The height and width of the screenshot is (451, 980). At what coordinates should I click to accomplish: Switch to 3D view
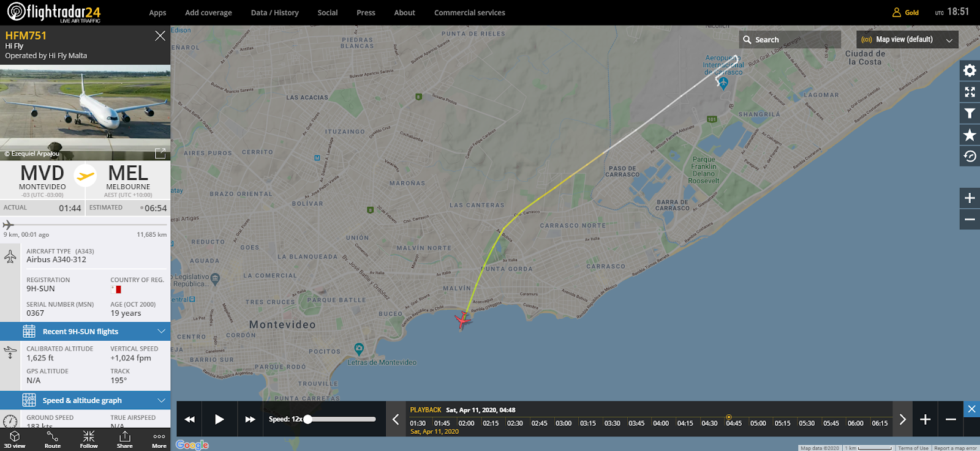pos(15,439)
